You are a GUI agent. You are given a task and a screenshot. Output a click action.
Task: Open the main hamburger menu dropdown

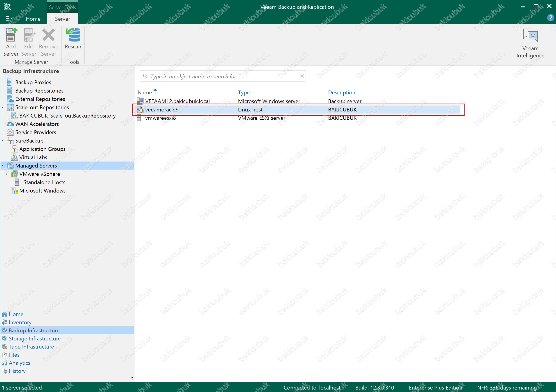[x=9, y=19]
